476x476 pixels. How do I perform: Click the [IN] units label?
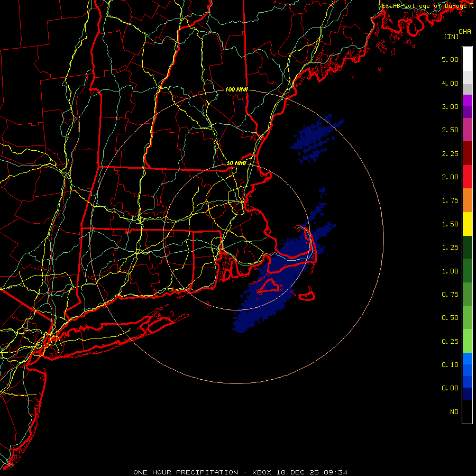[451, 36]
